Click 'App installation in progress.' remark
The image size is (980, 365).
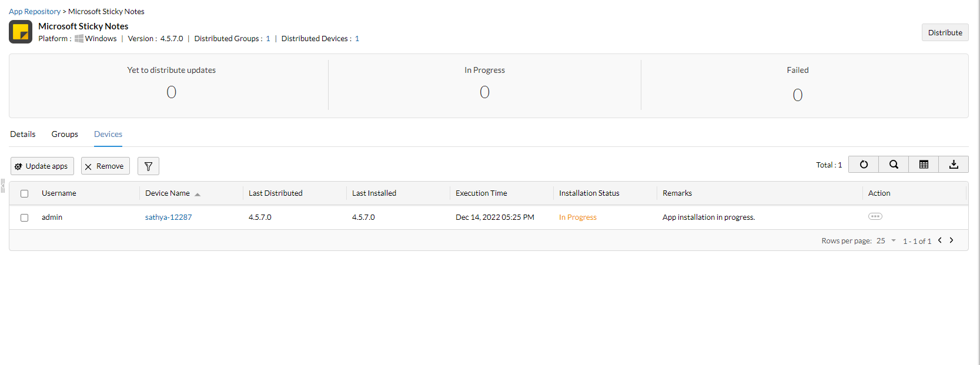[708, 217]
